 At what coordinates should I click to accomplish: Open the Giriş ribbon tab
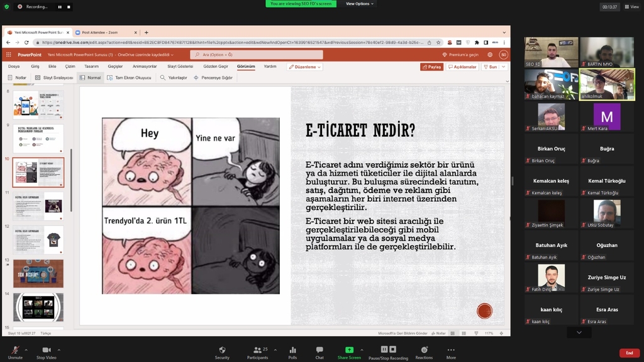pos(35,67)
